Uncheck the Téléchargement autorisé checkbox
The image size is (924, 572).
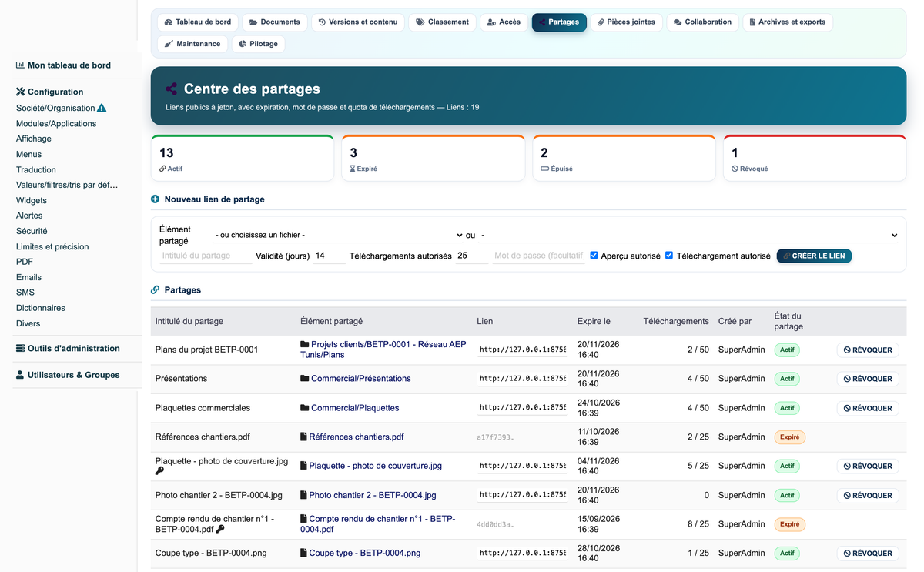click(x=669, y=256)
